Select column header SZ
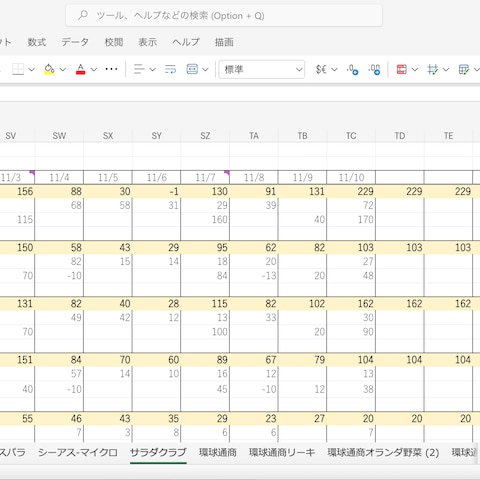Image resolution: width=480 pixels, height=480 pixels. 205,136
